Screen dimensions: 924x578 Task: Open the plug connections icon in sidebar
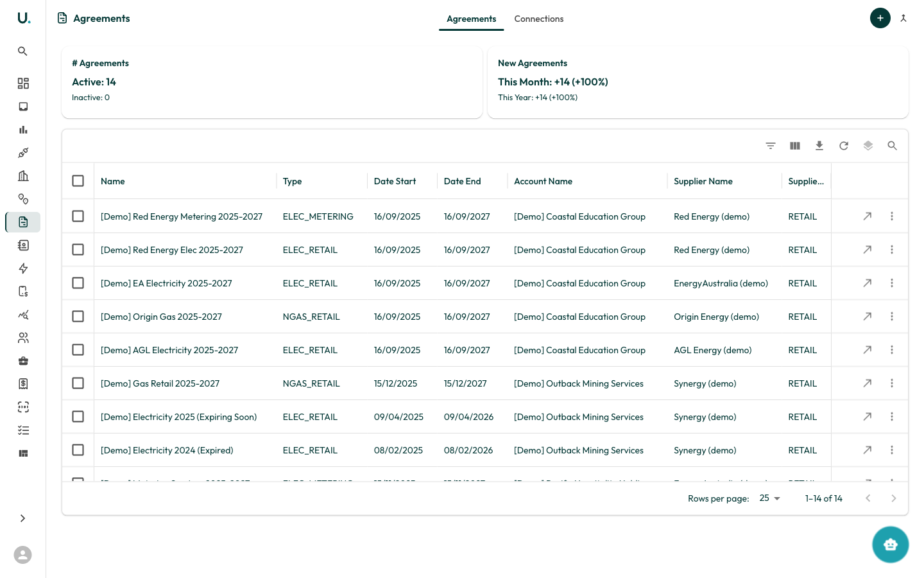[x=23, y=153]
